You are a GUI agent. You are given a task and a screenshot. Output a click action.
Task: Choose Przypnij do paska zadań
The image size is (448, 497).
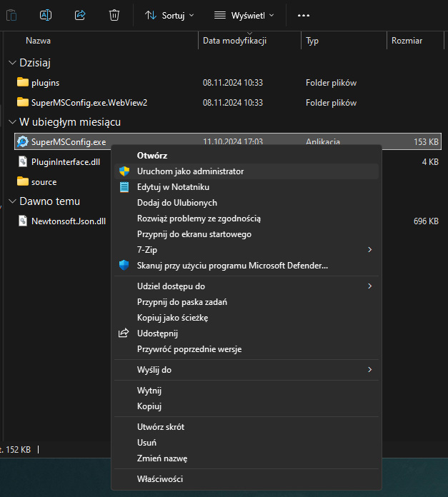tap(247, 302)
